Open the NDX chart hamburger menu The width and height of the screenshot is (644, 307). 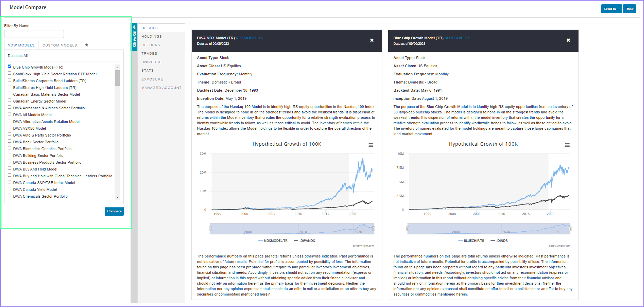(371, 145)
